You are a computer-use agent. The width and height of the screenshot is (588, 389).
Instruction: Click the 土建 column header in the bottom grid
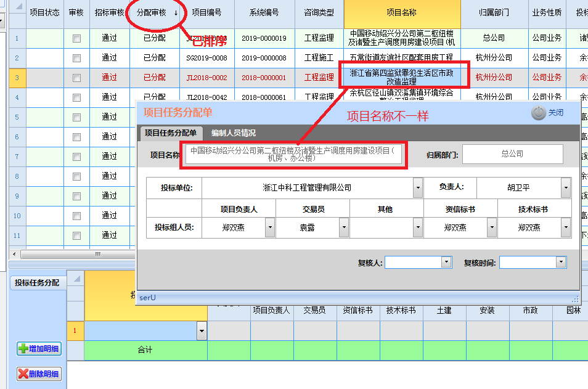pos(444,311)
